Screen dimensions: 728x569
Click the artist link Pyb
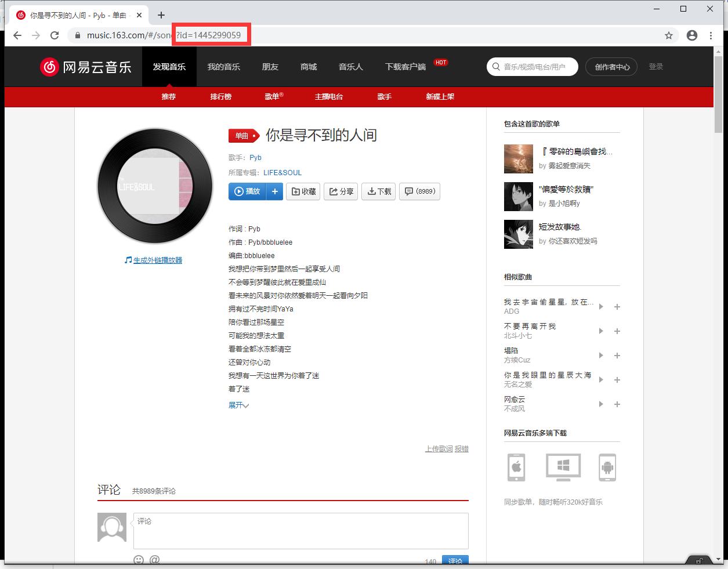tap(255, 158)
